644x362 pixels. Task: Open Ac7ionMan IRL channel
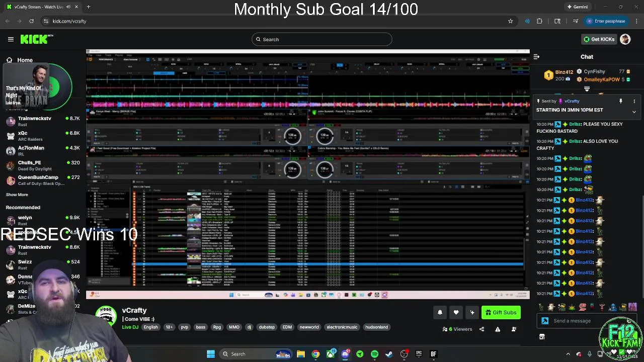coord(43,151)
